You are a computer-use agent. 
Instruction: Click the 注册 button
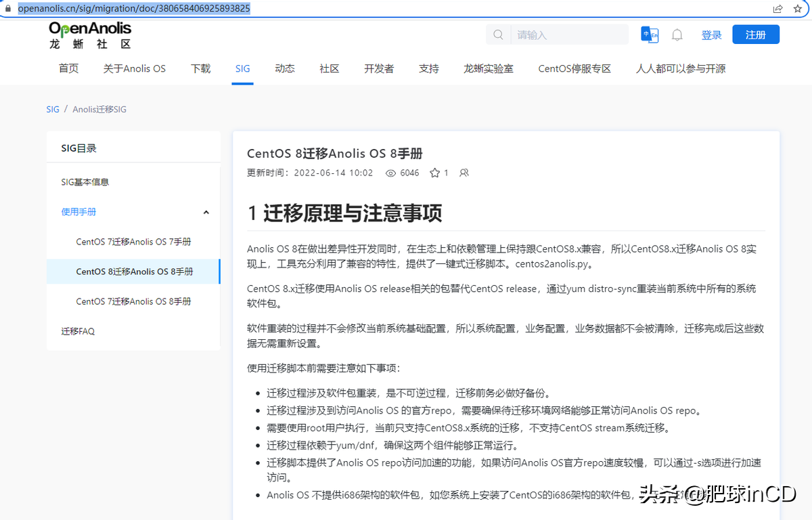[x=756, y=35]
